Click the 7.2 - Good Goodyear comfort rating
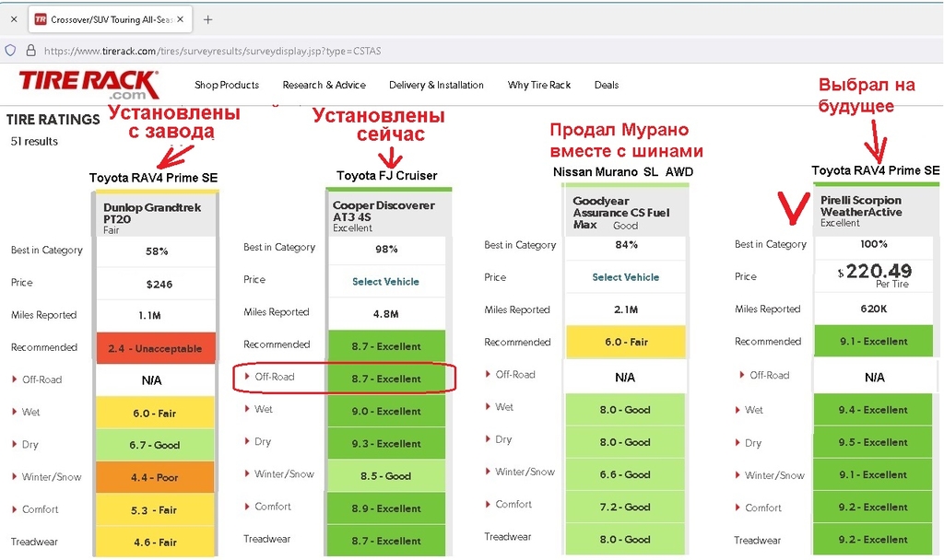This screenshot has width=944, height=560. click(625, 507)
